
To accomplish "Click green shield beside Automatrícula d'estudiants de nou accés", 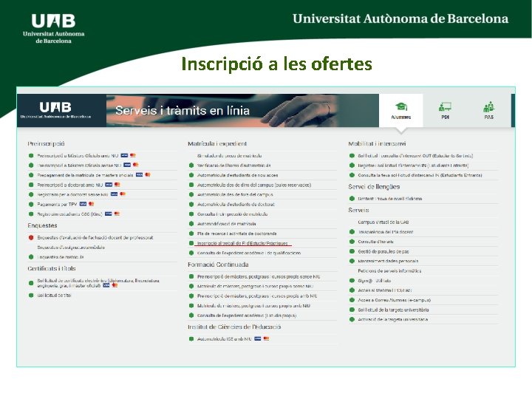I will [191, 175].
